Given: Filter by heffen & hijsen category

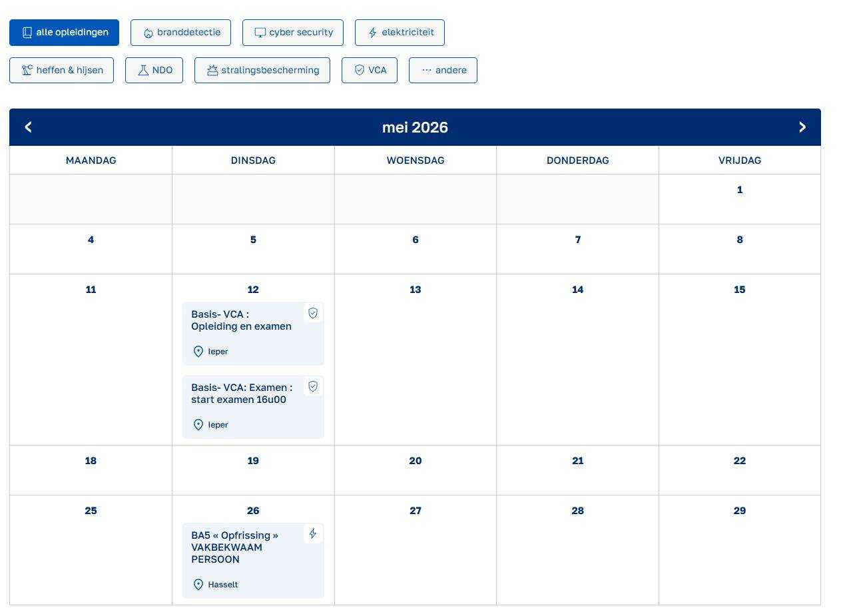Looking at the screenshot, I should coord(61,71).
